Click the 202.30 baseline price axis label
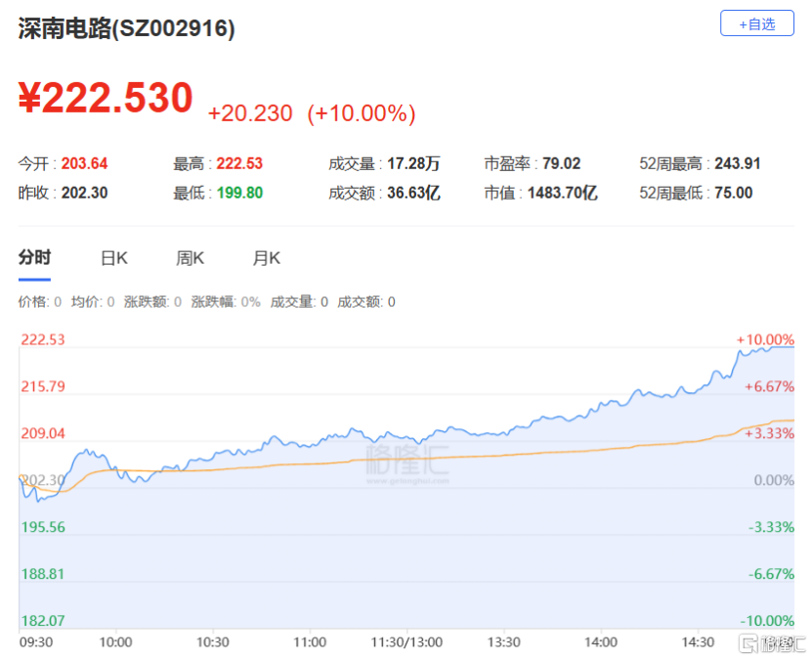This screenshot has height=660, width=812. (43, 480)
